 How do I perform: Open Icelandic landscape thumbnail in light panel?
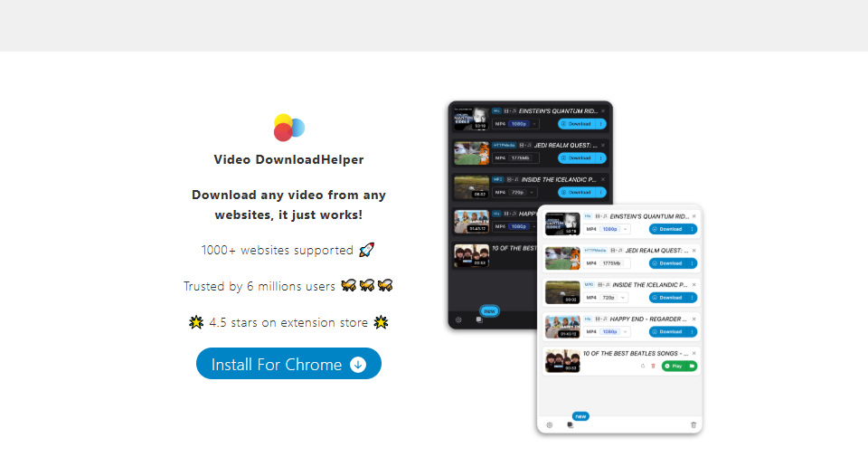point(562,292)
